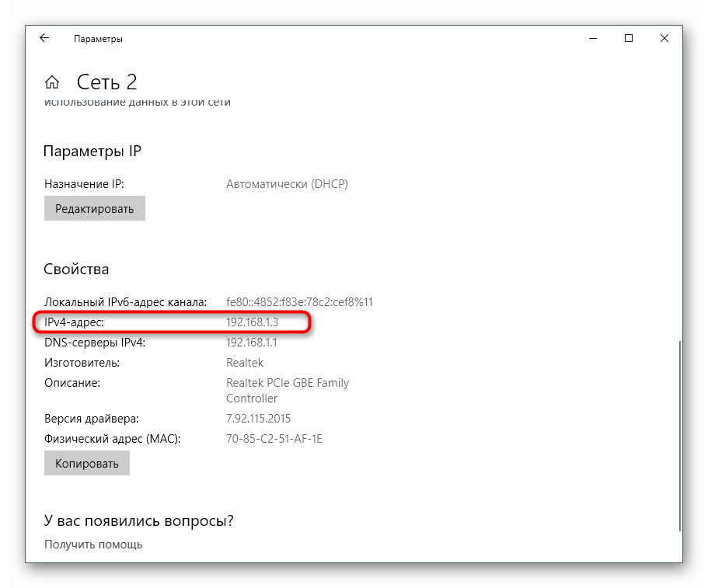This screenshot has width=708, height=588.
Task: Click the Версия драйвера label
Action: pos(92,419)
